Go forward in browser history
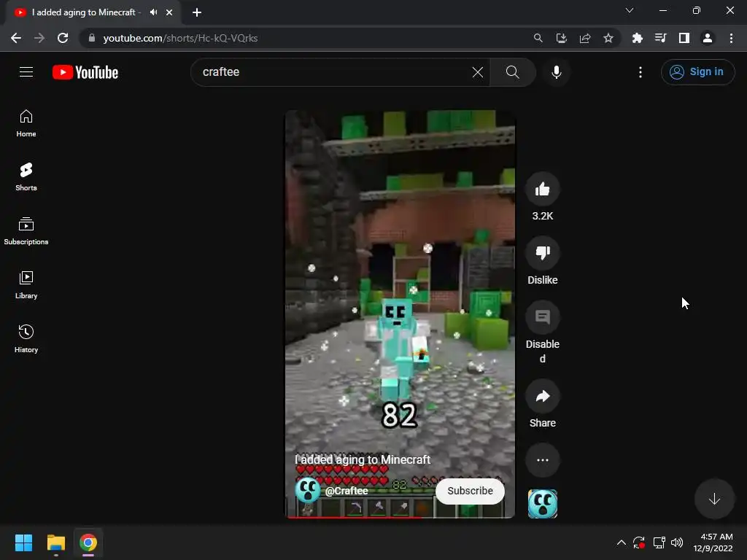Screen dimensions: 747x560 (x=39, y=38)
